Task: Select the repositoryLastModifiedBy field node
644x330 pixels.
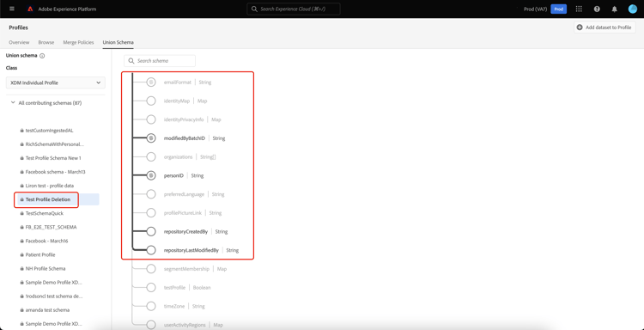Action: point(151,250)
